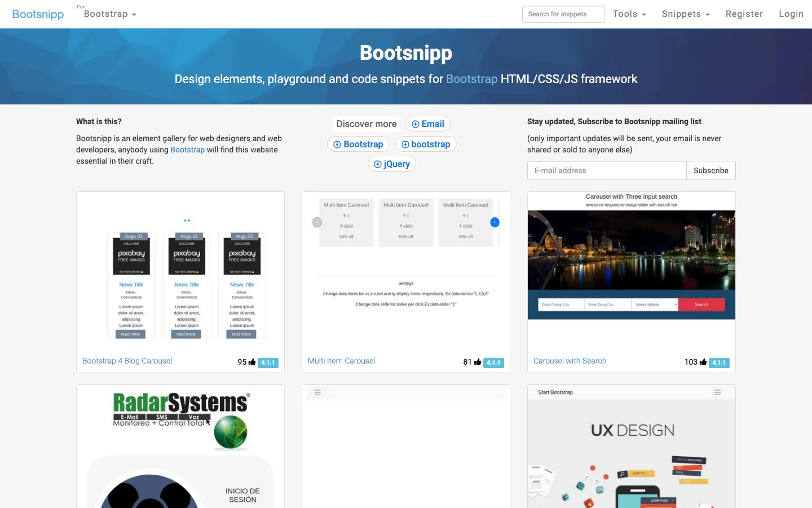The image size is (812, 508).
Task: Click red Search button in carousel thumbnail
Action: 701,305
